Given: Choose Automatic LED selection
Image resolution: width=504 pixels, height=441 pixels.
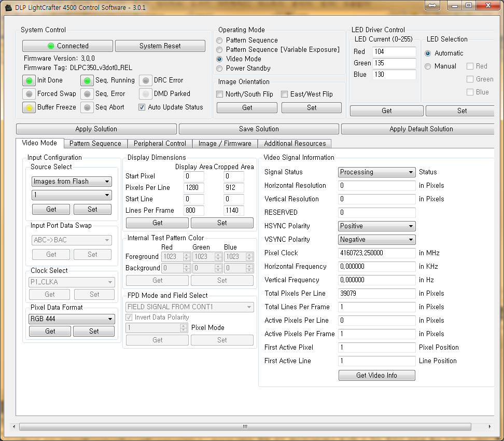Looking at the screenshot, I should click(428, 53).
